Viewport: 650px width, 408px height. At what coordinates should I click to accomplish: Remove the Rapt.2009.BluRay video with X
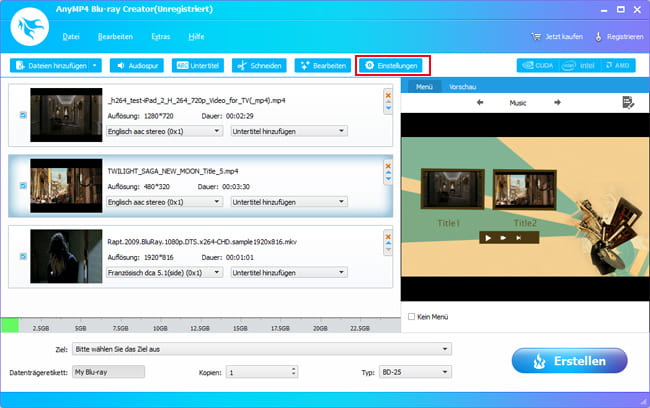click(388, 237)
